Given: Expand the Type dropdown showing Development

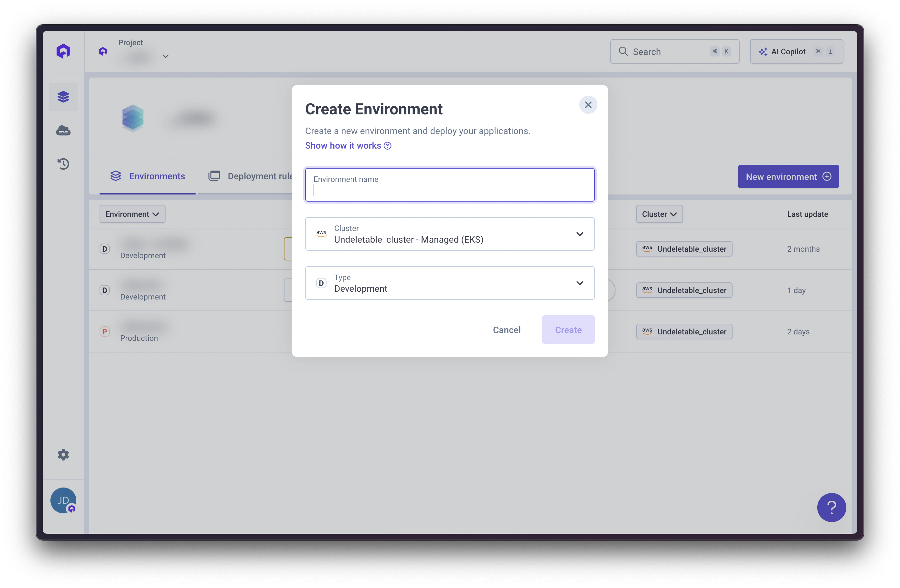Looking at the screenshot, I should pyautogui.click(x=580, y=283).
